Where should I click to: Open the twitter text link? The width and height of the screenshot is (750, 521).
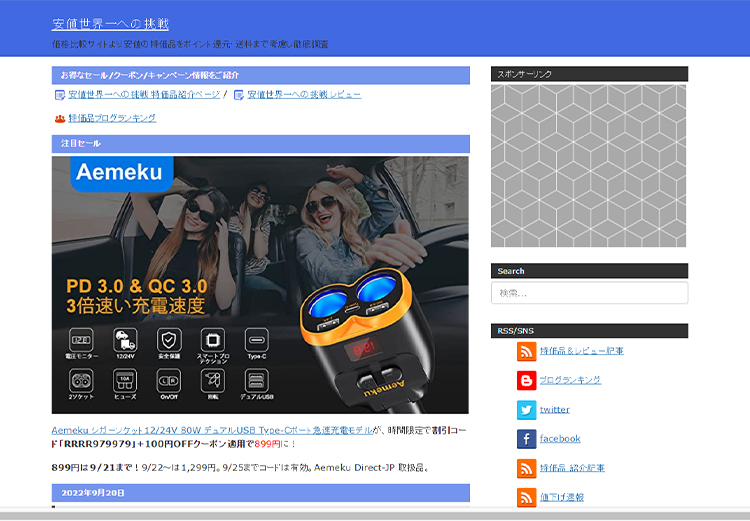click(x=554, y=410)
